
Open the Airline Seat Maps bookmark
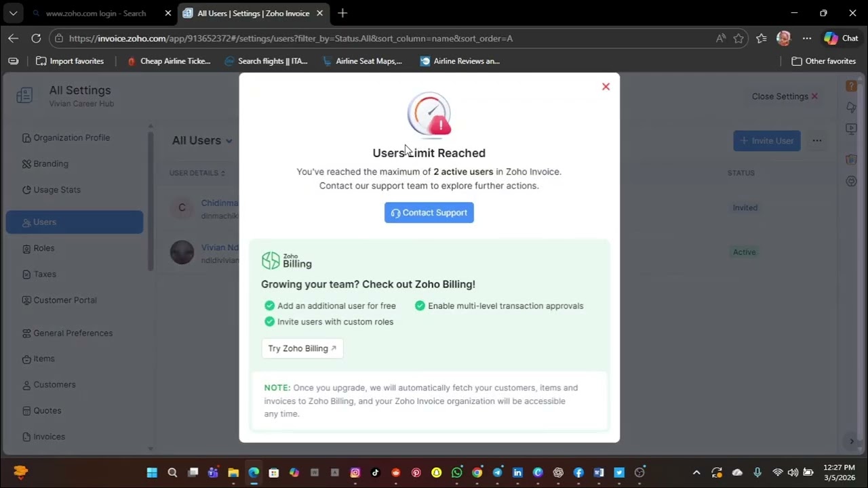click(x=363, y=61)
